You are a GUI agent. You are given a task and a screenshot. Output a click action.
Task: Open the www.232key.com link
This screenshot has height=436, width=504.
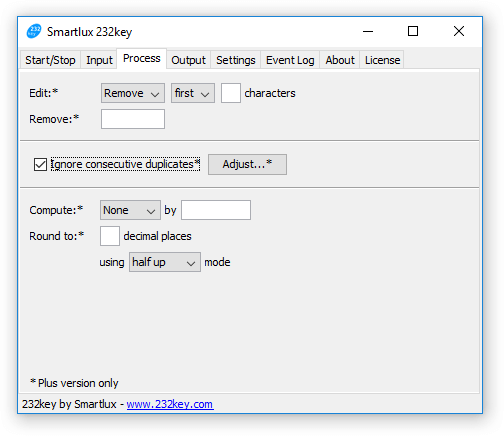[x=170, y=404]
